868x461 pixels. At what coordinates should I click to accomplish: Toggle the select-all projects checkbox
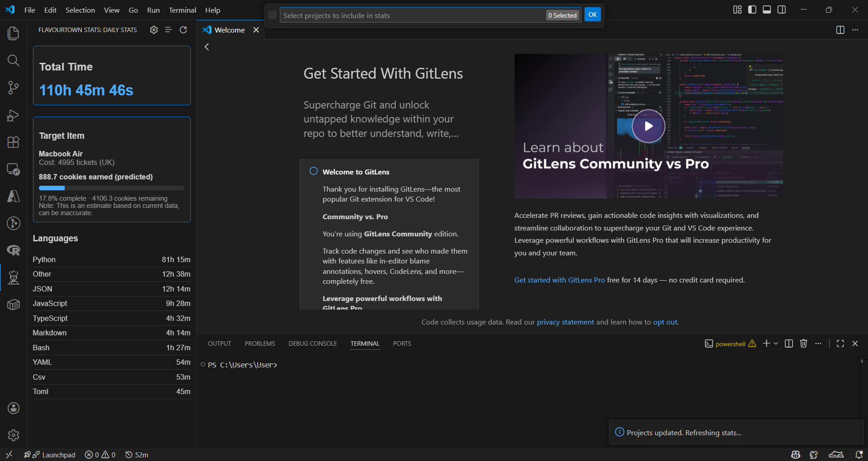273,15
